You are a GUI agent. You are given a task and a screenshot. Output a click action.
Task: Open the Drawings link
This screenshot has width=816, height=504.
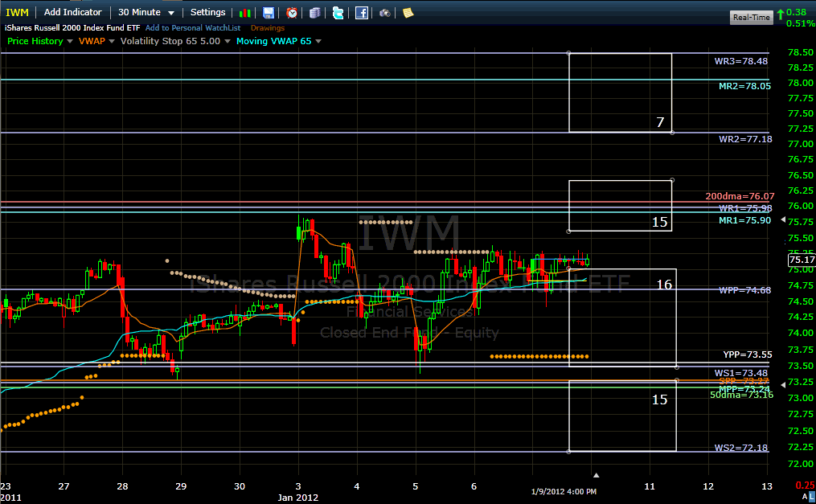click(268, 28)
